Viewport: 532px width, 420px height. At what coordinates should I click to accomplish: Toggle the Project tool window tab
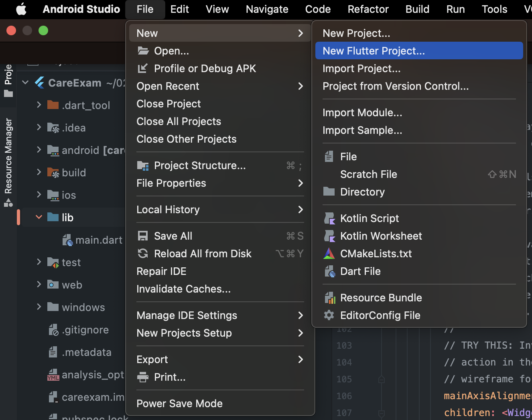tap(8, 80)
